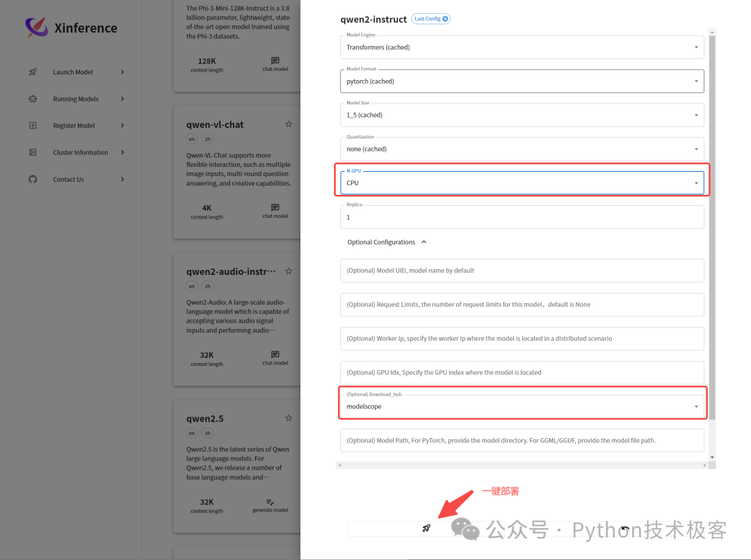Open the Model Format dropdown
This screenshot has width=751, height=560.
(x=522, y=81)
